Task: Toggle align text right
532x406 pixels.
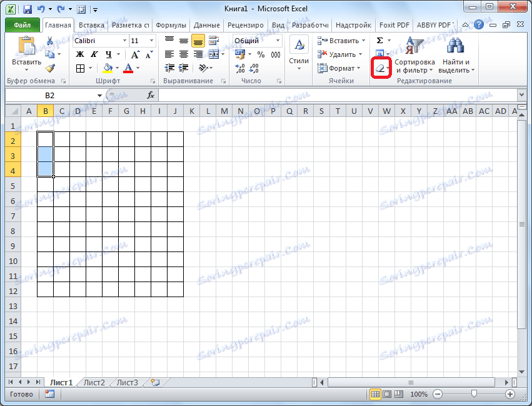Action: coord(198,54)
